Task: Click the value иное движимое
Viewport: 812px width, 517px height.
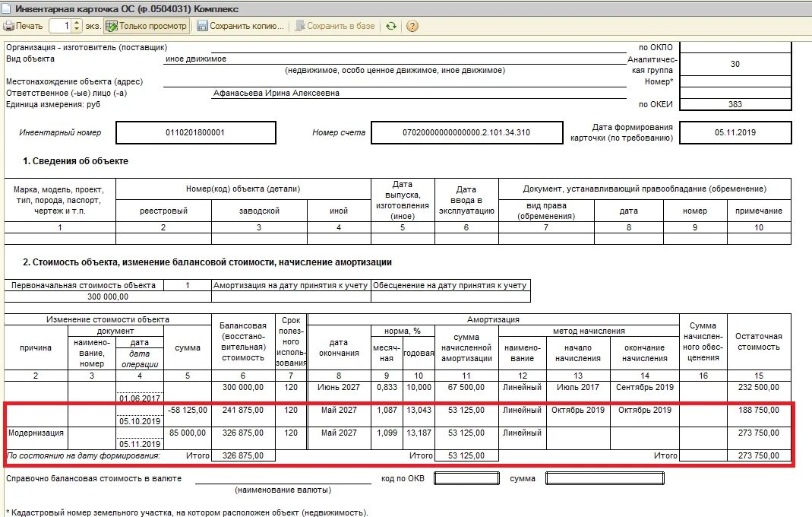Action: [x=196, y=59]
